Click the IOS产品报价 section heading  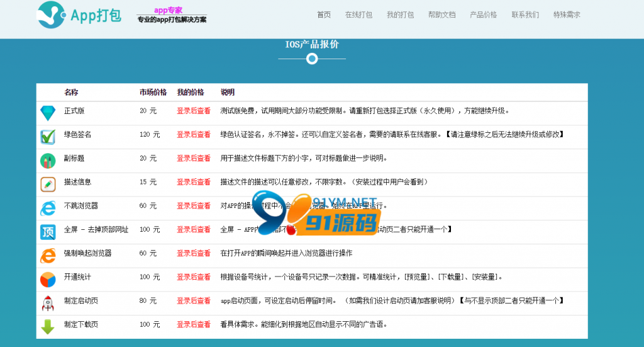coord(312,45)
